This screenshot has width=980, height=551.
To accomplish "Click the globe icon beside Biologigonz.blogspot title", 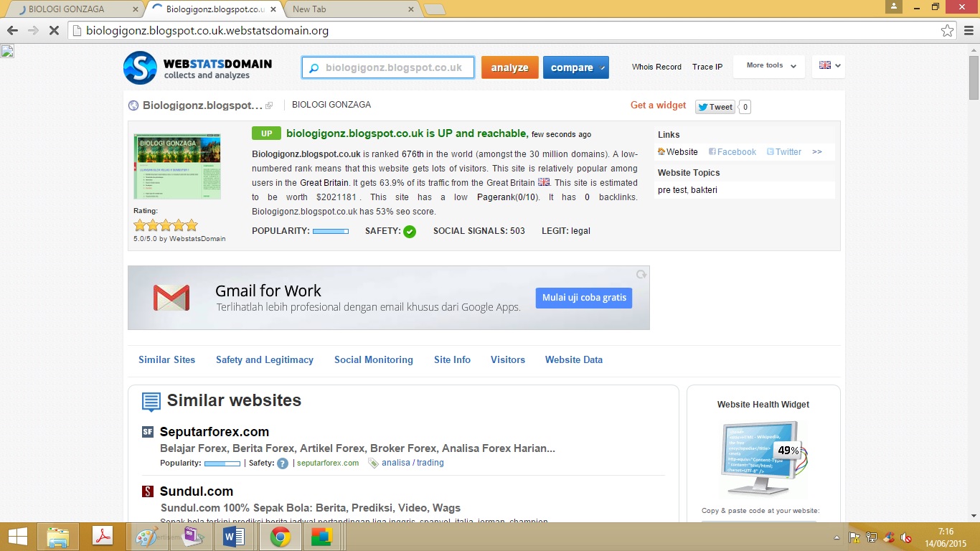I will click(x=133, y=105).
